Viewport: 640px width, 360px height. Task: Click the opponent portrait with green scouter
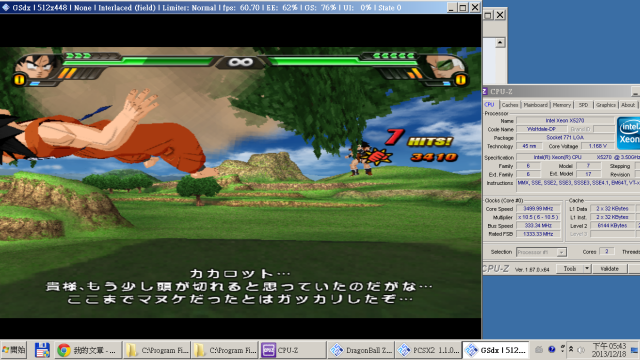[x=444, y=66]
